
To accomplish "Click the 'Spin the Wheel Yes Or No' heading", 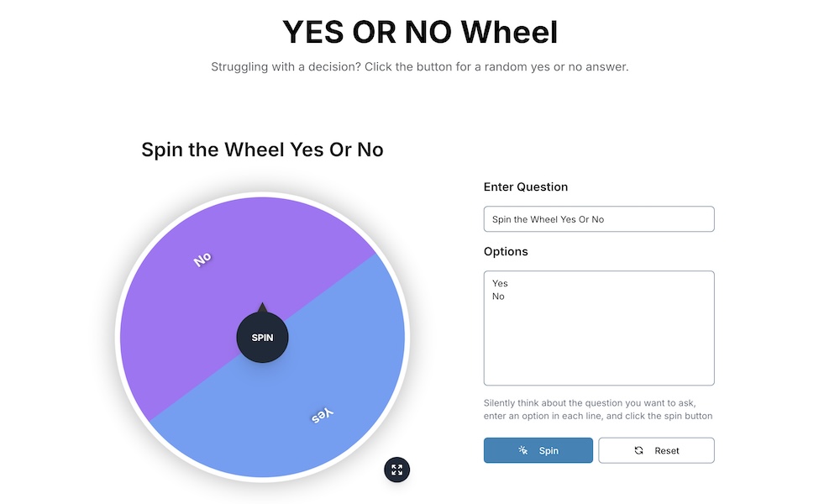I will [261, 150].
